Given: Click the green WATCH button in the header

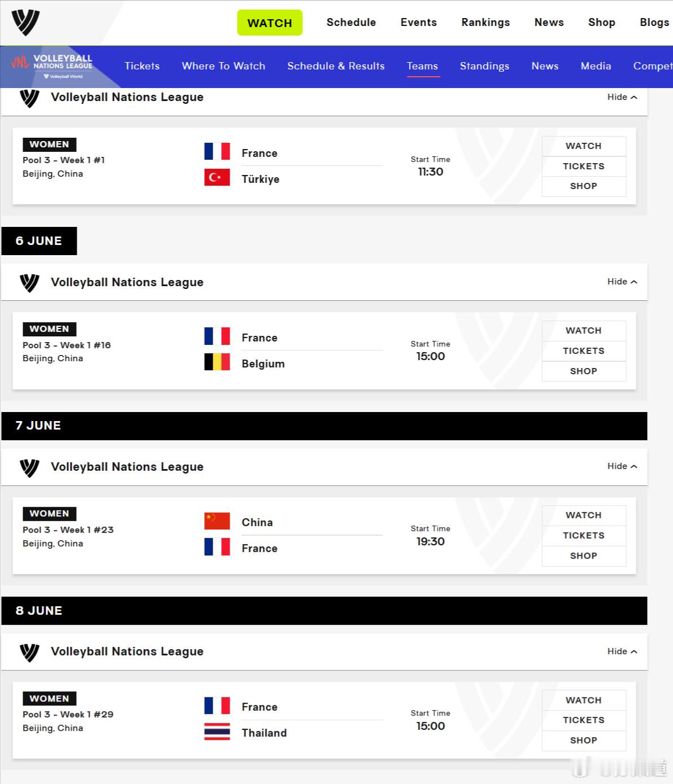Looking at the screenshot, I should 270,23.
